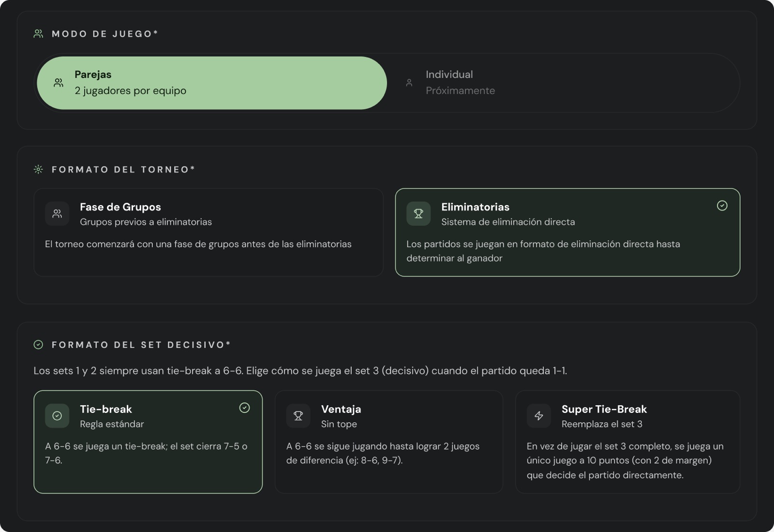Pick Super Tie-Break for the deciding set
774x532 pixels.
[x=628, y=442]
